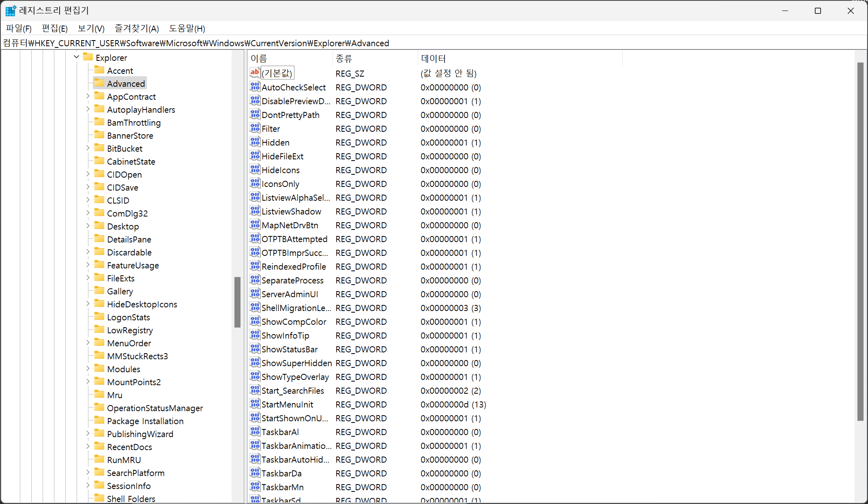Click the key tree's vertical scrollbar thumb
Image resolution: width=868 pixels, height=504 pixels.
pyautogui.click(x=237, y=302)
